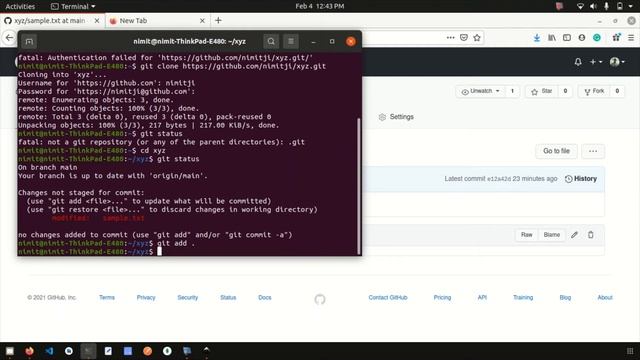Click the green extension icon in toolbar
Viewport: 640px width, 360px height.
click(597, 38)
